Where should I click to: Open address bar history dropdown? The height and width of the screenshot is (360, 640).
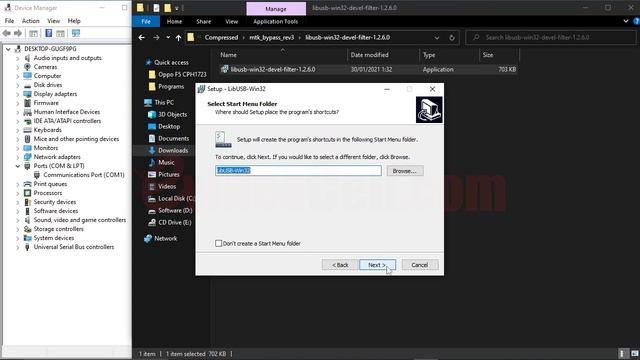coord(437,38)
